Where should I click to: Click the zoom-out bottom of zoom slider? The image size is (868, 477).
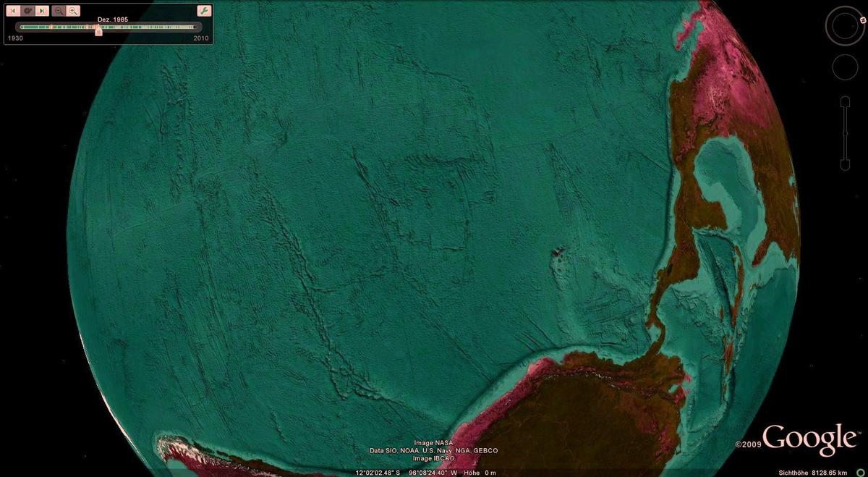click(x=844, y=166)
